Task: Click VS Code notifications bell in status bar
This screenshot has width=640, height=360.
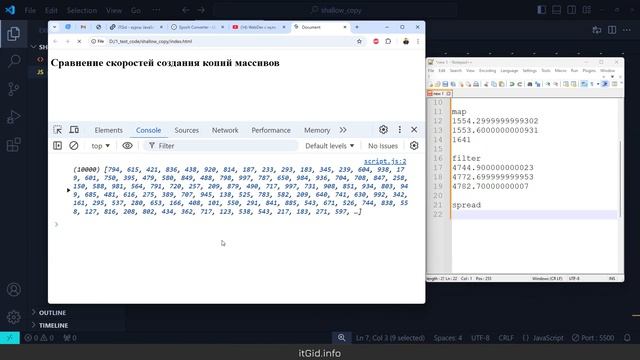Action: pos(627,338)
